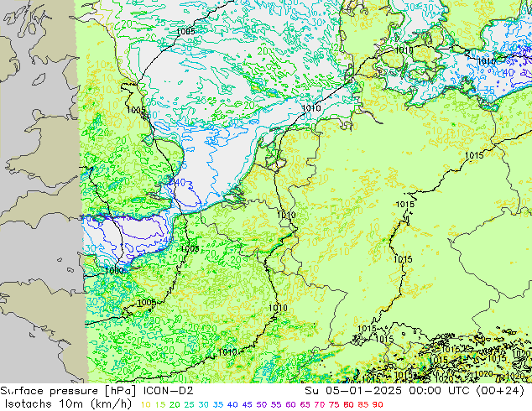Click the '(00+24)' forecast offset text
Image resolution: width=532 pixels, height=411 pixels.
500,391
